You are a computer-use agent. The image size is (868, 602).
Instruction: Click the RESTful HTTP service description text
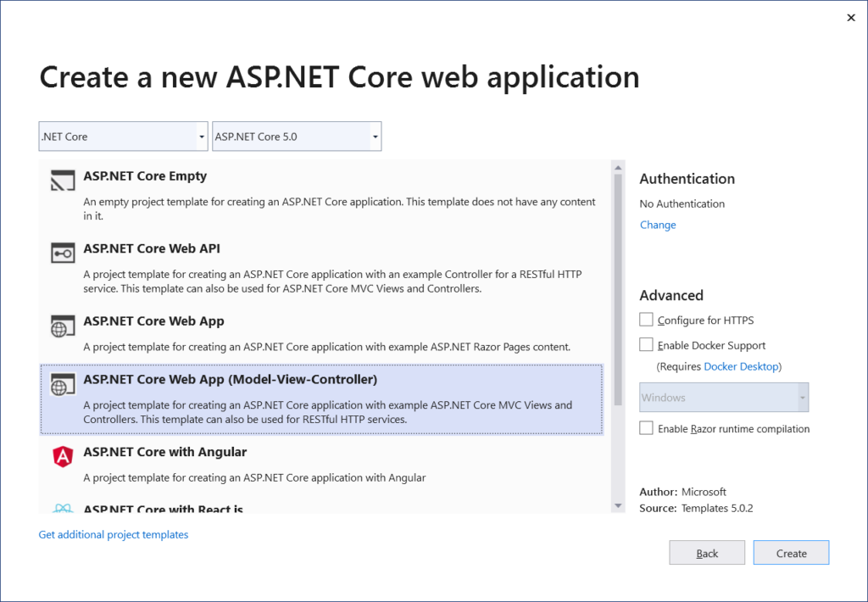point(332,281)
